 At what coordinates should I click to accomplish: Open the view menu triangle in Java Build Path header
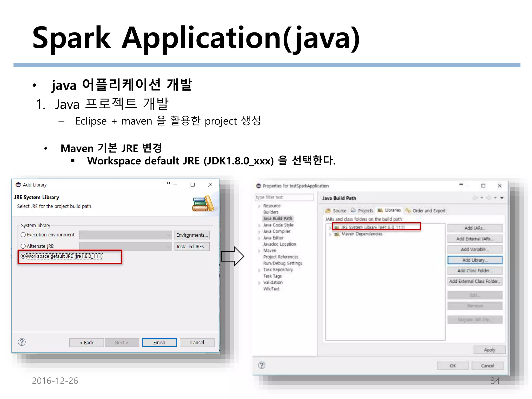pyautogui.click(x=502, y=198)
